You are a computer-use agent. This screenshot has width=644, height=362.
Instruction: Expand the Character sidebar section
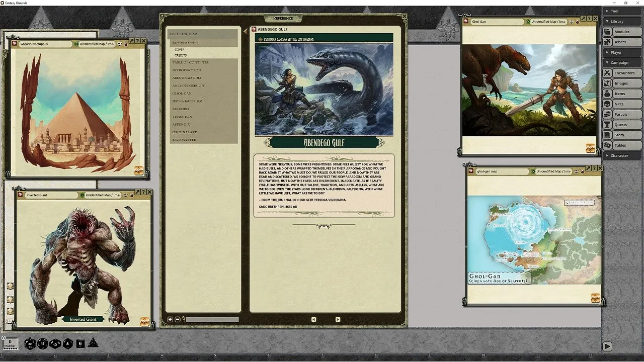click(622, 155)
